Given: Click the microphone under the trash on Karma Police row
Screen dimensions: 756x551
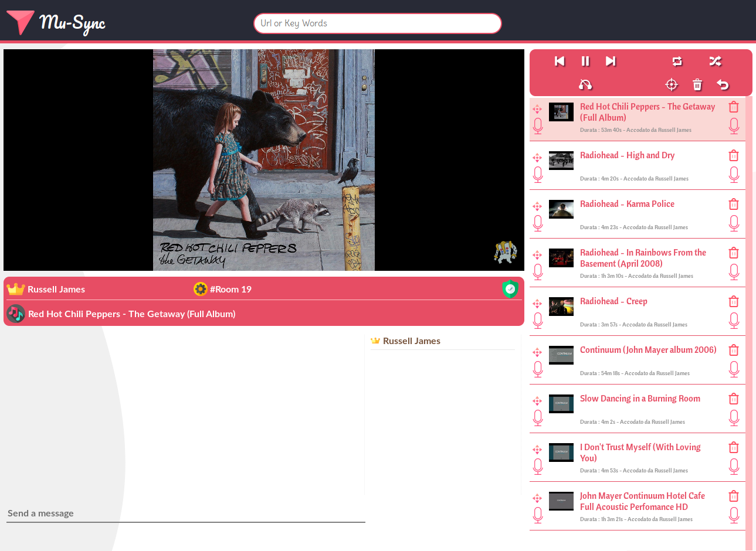Looking at the screenshot, I should (734, 223).
